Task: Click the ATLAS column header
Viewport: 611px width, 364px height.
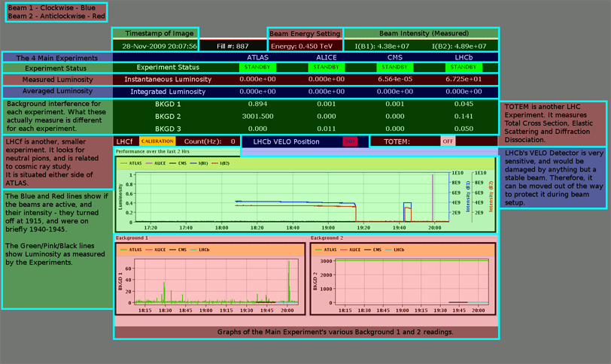Action: coord(257,58)
